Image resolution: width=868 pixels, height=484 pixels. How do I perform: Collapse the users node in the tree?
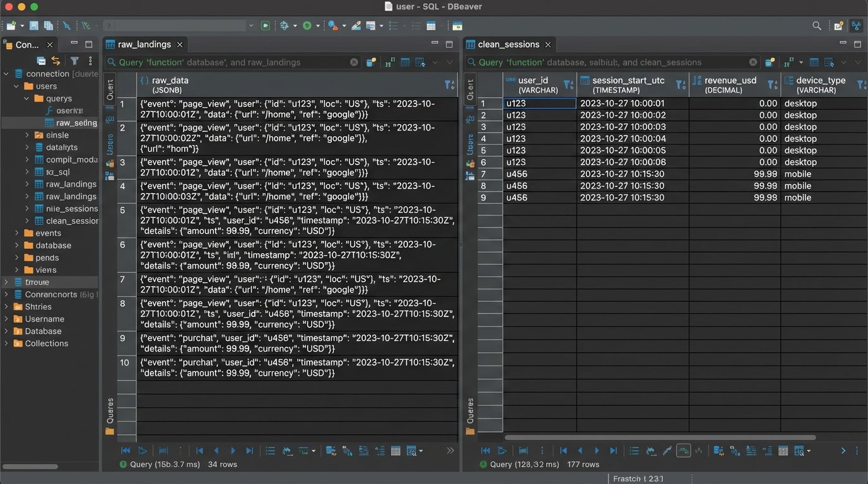coord(17,86)
